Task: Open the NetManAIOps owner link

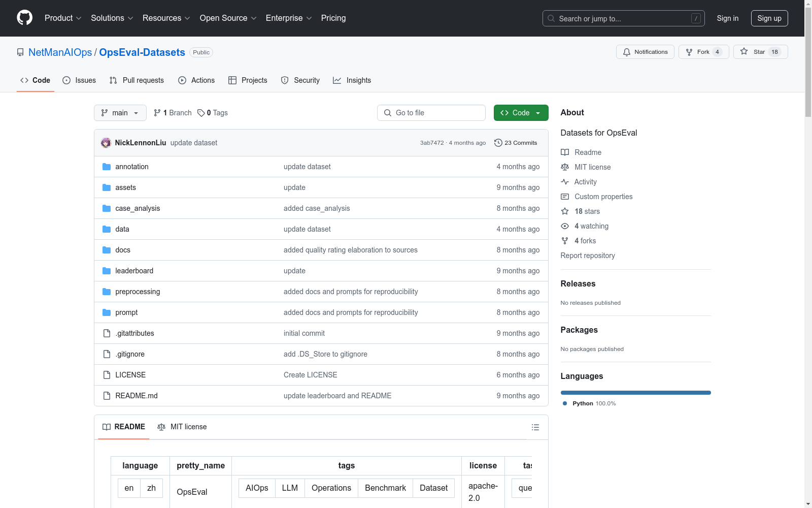Action: click(x=60, y=52)
